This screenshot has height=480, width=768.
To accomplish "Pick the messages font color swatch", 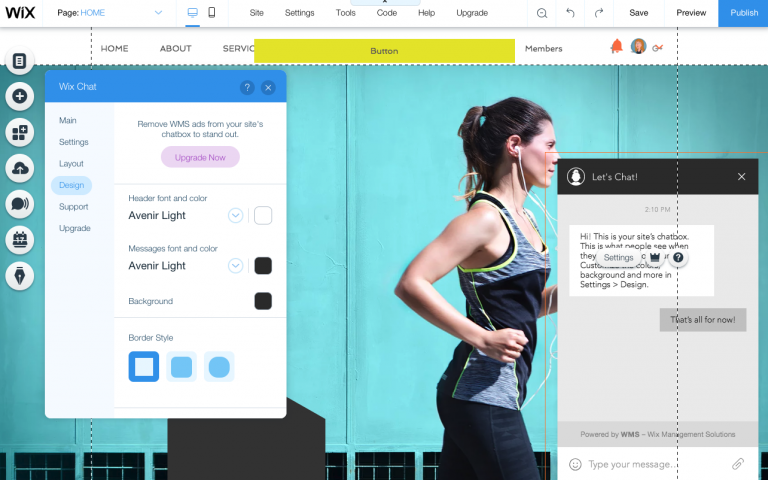I will pos(263,266).
